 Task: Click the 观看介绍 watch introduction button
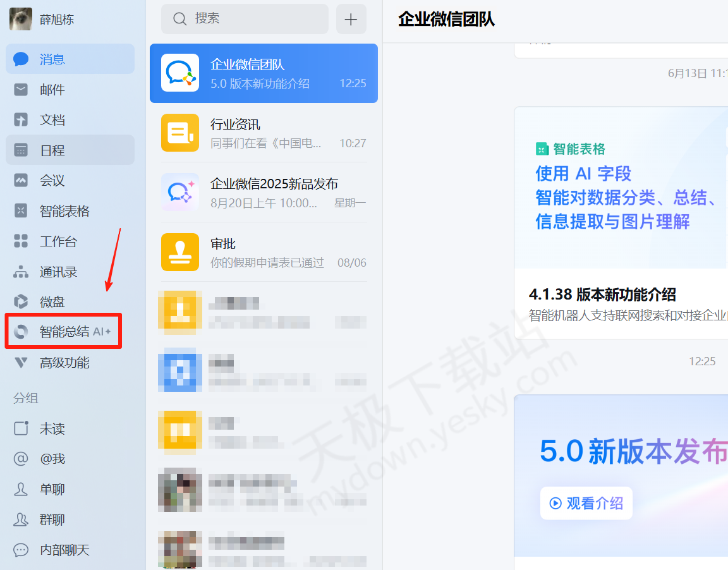pos(586,503)
